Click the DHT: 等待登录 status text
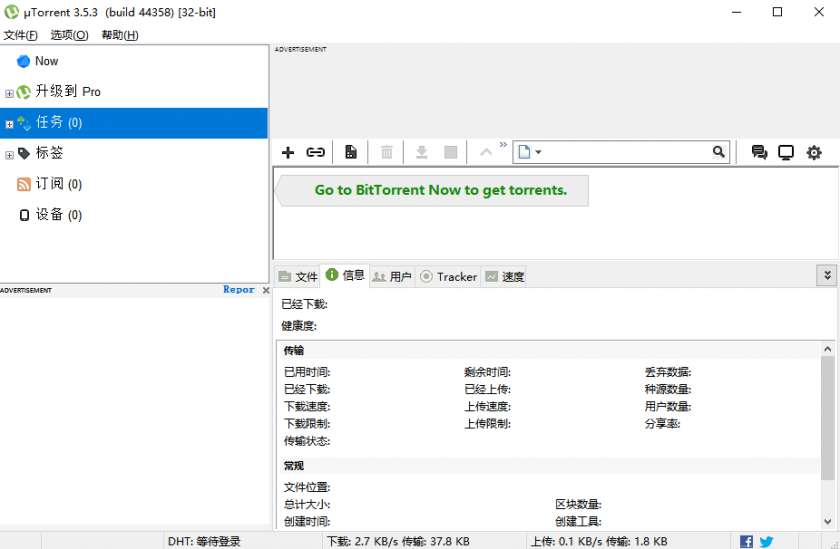840x549 pixels. 204,542
